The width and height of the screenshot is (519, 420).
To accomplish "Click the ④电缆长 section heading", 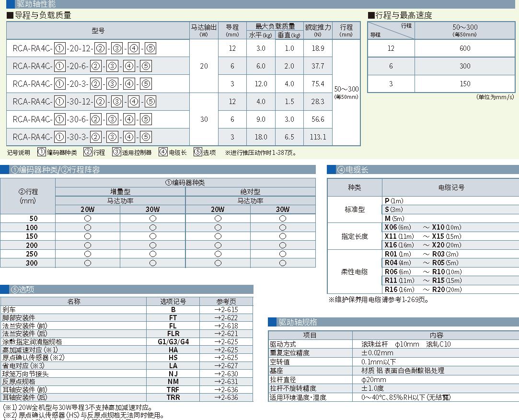I will click(x=353, y=170).
